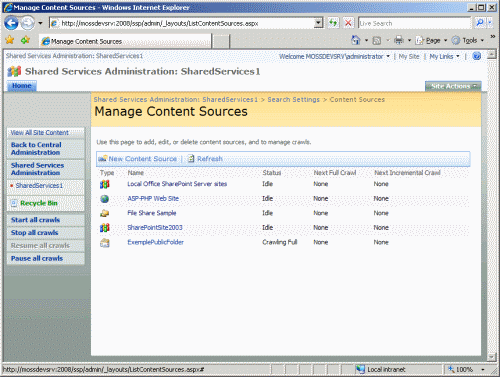Click the Recycle Bin icon
This screenshot has height=377, width=500.
[x=14, y=203]
